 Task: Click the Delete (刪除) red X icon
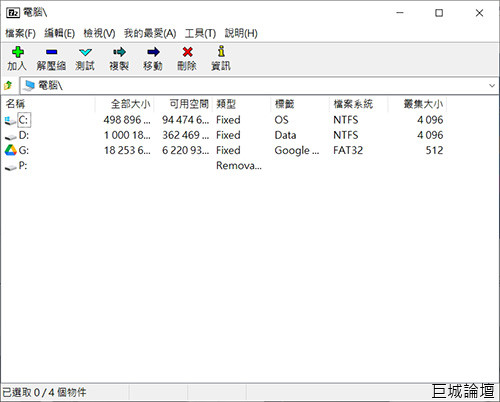pyautogui.click(x=187, y=52)
